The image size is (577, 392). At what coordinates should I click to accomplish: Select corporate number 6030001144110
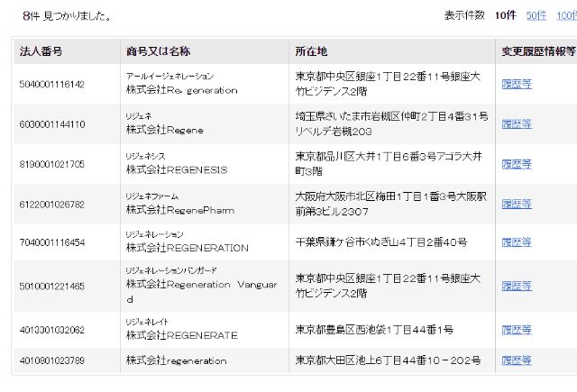click(x=52, y=124)
